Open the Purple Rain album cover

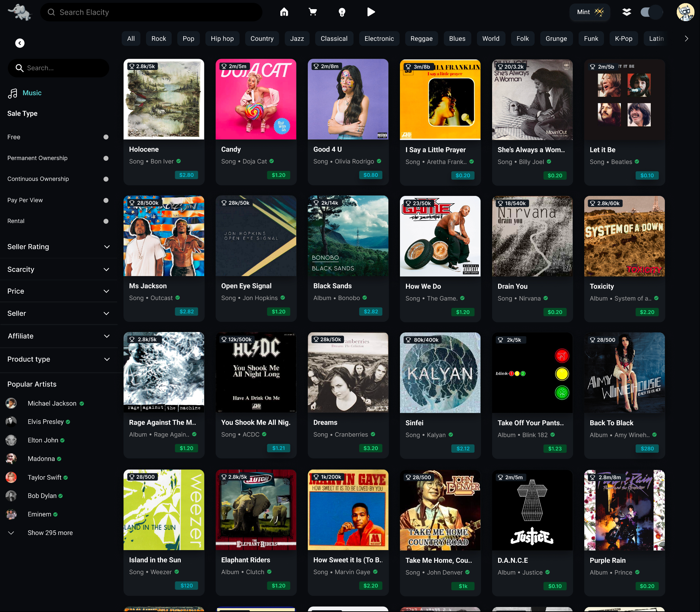[624, 510]
